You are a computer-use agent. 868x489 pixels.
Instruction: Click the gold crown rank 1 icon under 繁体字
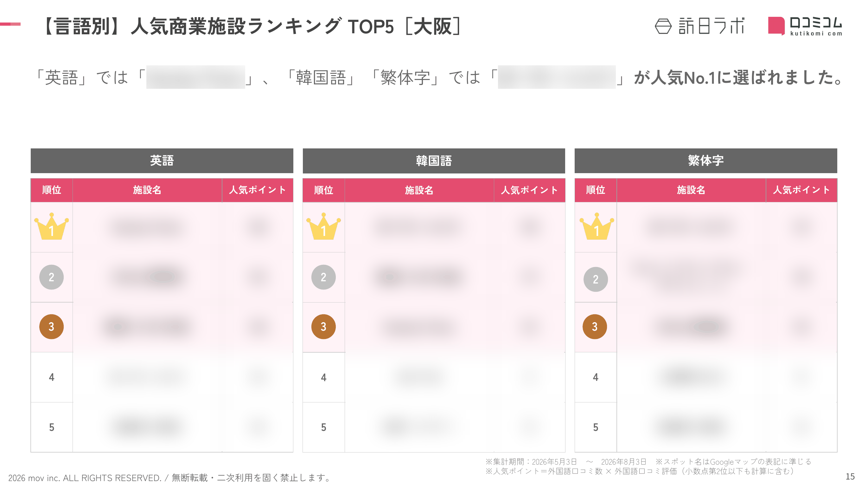pos(597,227)
